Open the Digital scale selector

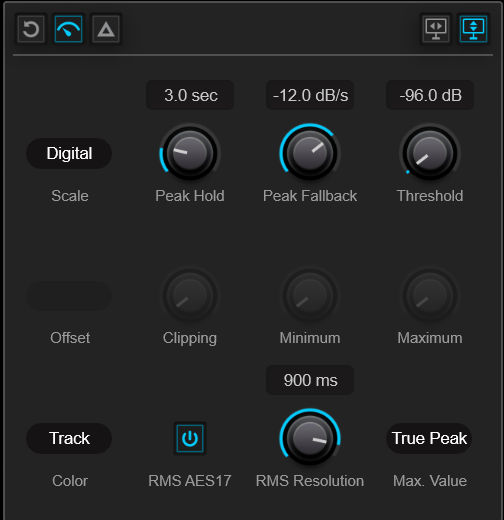[x=69, y=153]
